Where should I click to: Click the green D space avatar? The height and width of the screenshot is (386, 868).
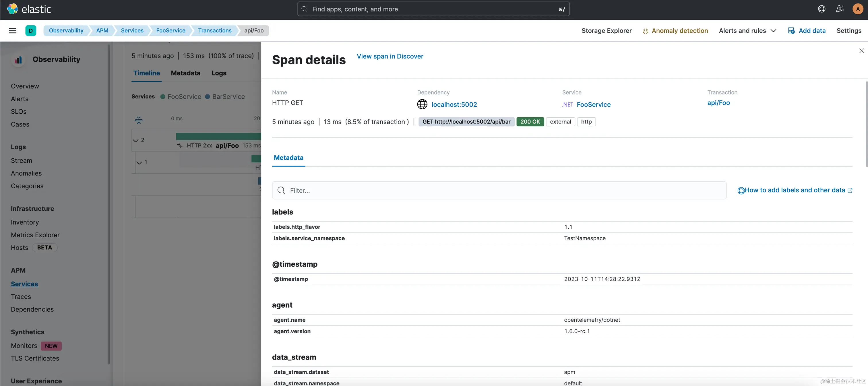(x=31, y=31)
